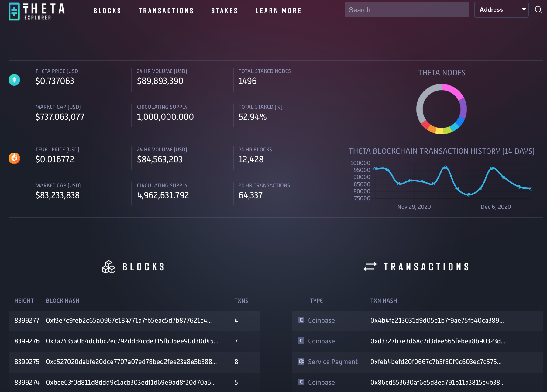Viewport: 547px width, 392px height.
Task: Open the TRANSACTIONS section heading link
Action: (426, 267)
